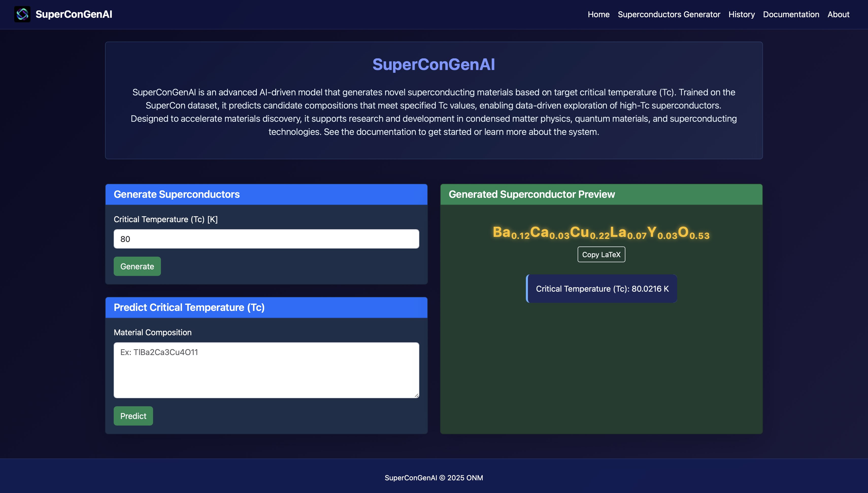
Task: Click the Material Composition text area
Action: pos(266,370)
